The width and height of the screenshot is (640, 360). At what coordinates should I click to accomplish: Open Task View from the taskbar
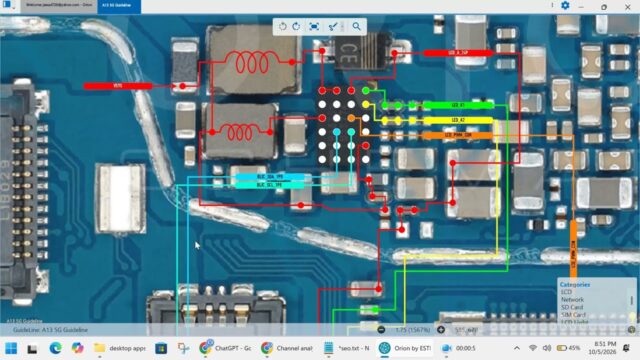click(x=32, y=348)
